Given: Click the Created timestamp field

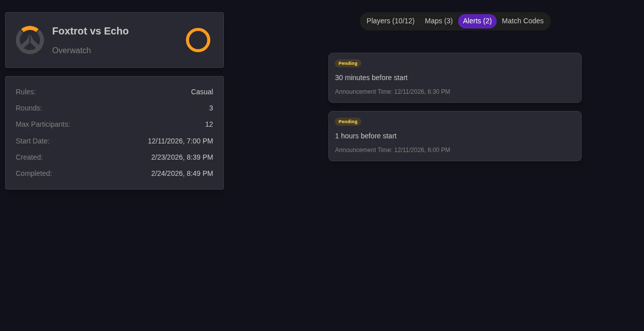Looking at the screenshot, I should click(x=182, y=157).
